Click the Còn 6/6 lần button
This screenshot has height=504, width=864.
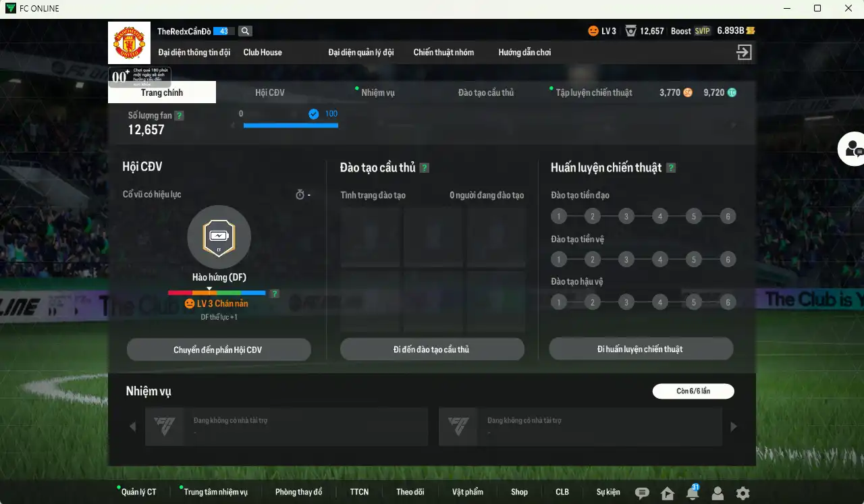tap(693, 391)
